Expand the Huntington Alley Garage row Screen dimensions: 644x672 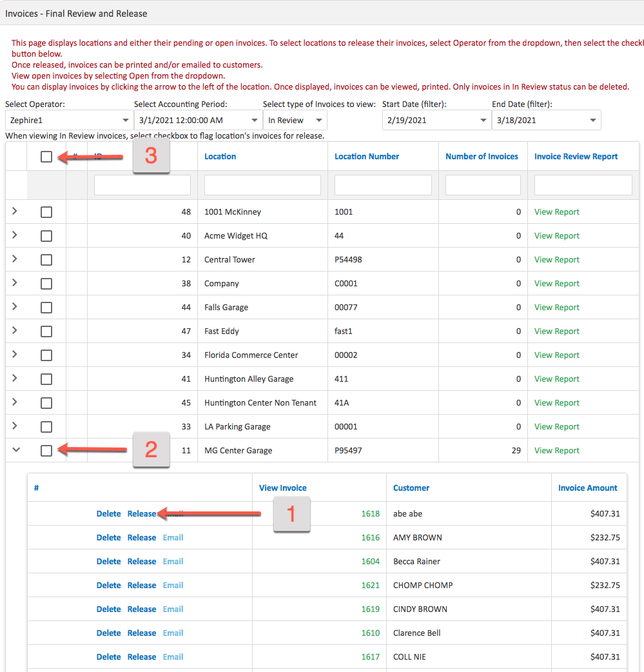[15, 379]
